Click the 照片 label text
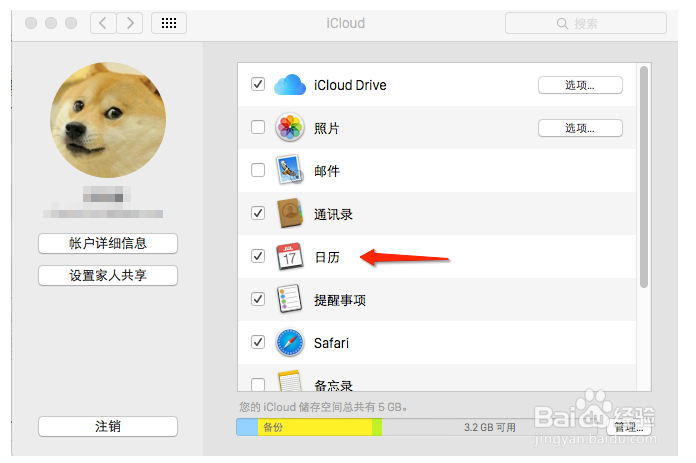 pos(327,128)
